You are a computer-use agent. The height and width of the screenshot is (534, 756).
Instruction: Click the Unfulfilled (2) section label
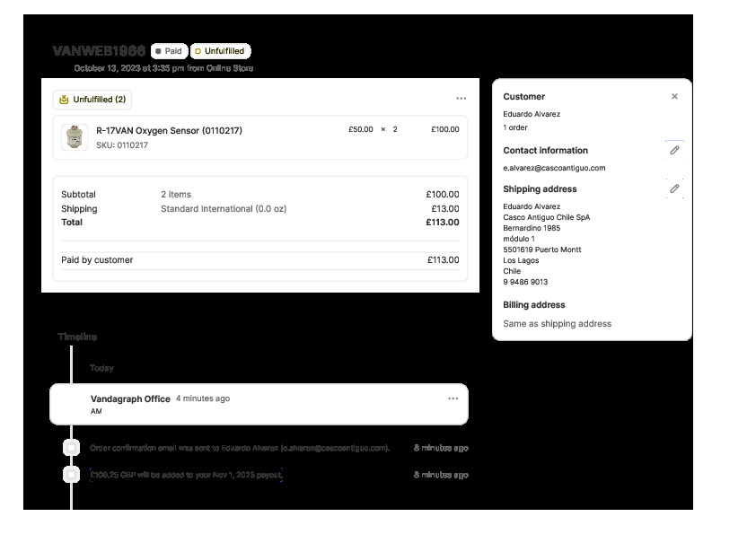[x=100, y=100]
